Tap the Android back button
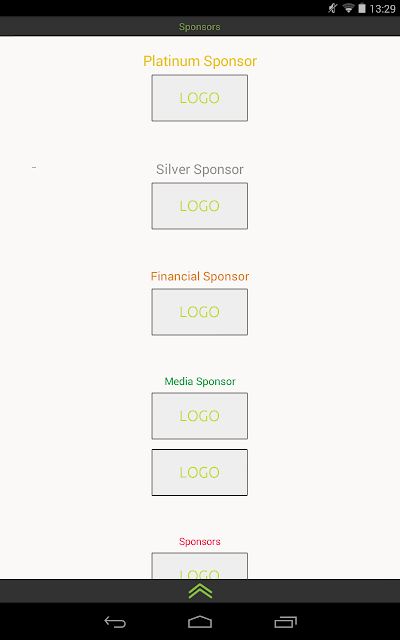 (x=115, y=622)
